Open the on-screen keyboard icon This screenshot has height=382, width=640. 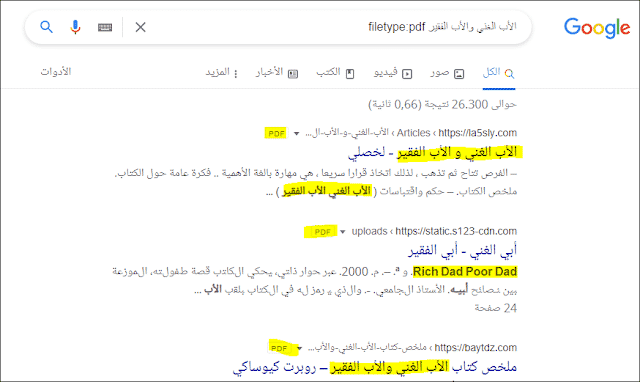pos(105,27)
